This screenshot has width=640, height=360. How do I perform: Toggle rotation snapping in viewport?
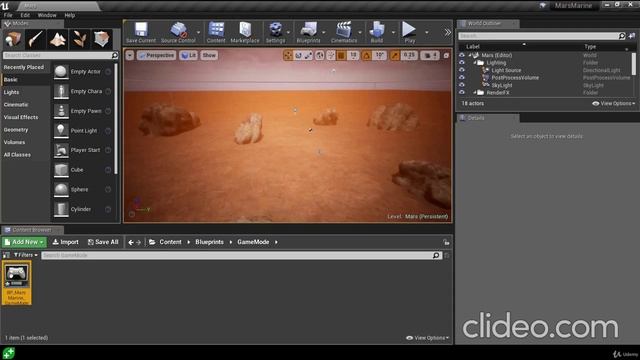(x=367, y=55)
